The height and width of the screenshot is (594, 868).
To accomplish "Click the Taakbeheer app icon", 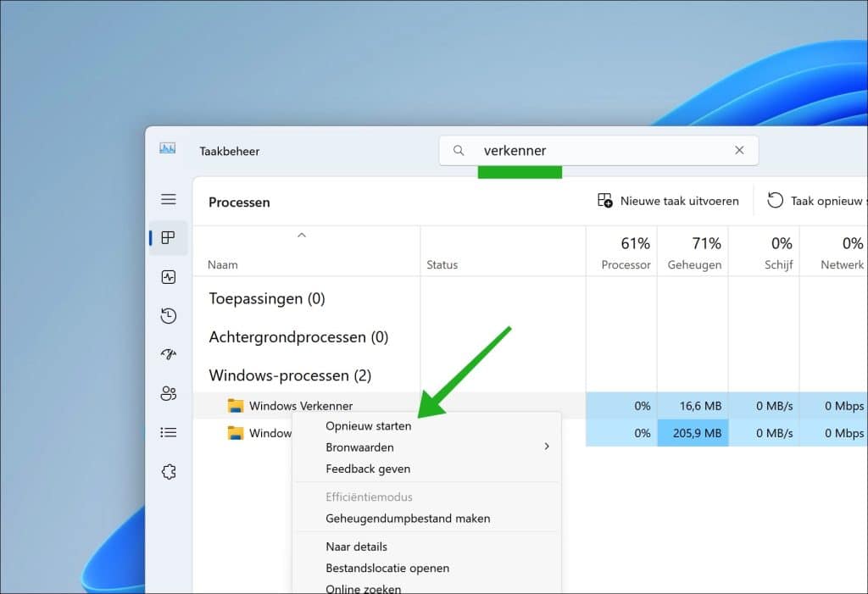I will point(168,148).
